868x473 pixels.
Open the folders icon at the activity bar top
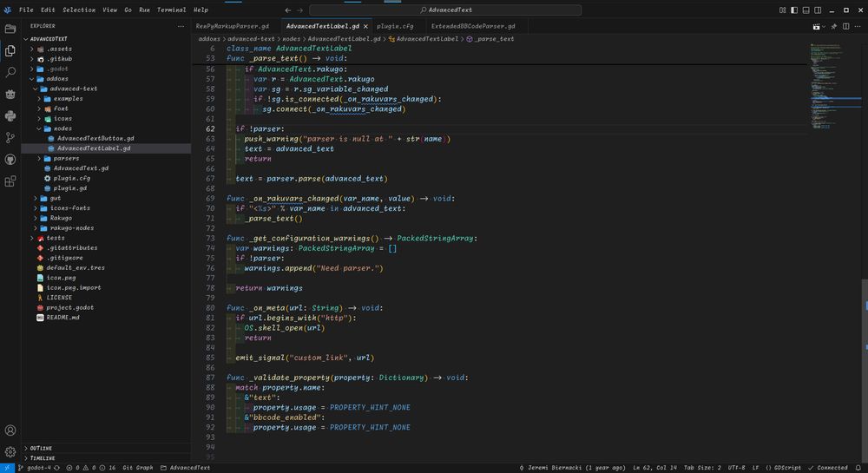pos(10,29)
